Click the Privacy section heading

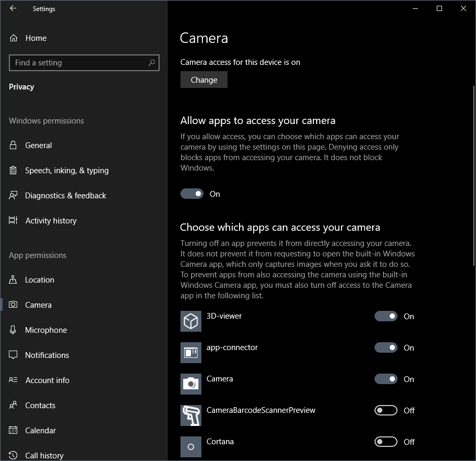21,87
